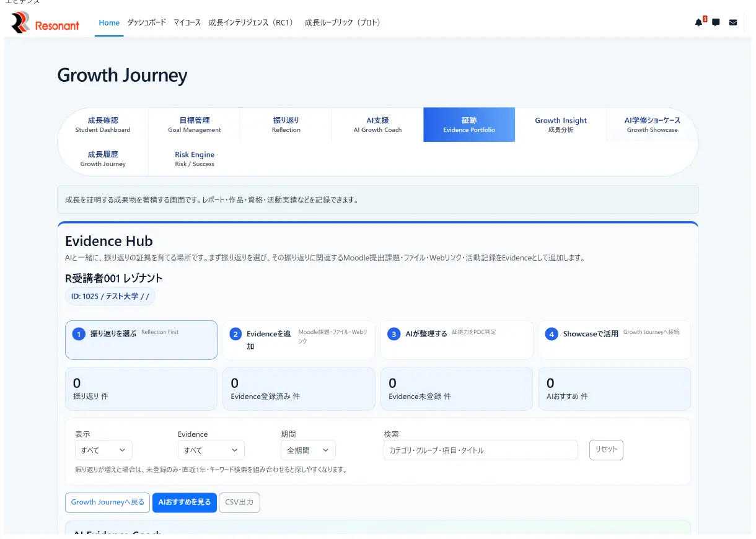Expand the 表示 dropdown

click(103, 450)
